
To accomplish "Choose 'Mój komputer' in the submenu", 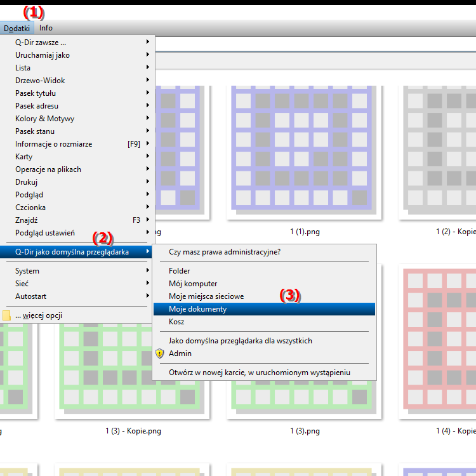I will point(264,284).
